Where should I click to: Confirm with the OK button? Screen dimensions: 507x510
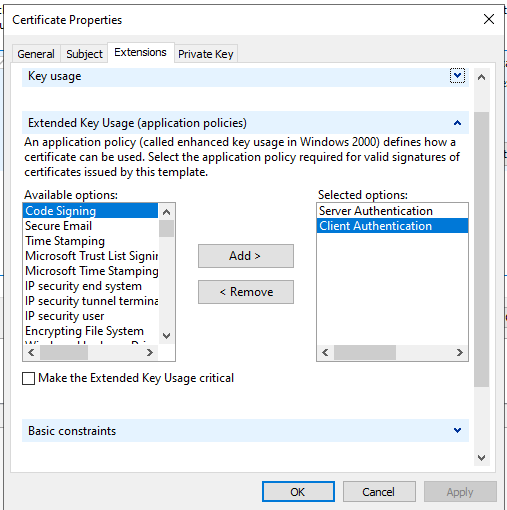tap(298, 492)
